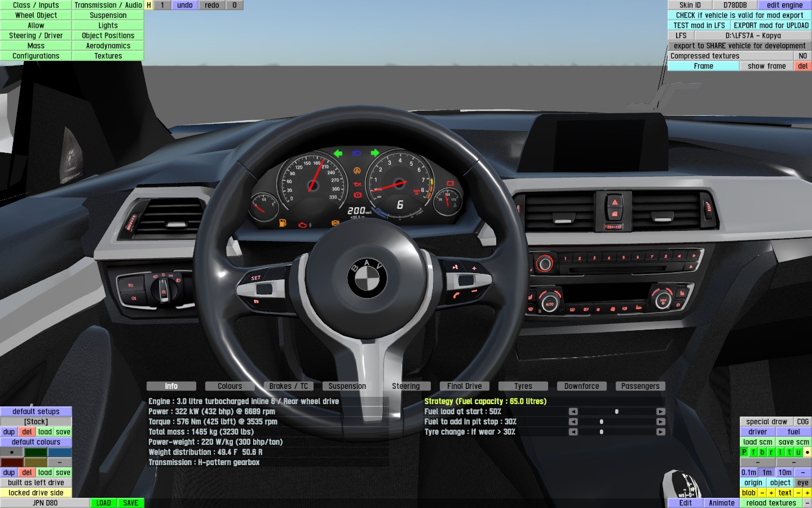812x508 pixels.
Task: Select the blue default colour swatch
Action: [x=60, y=452]
